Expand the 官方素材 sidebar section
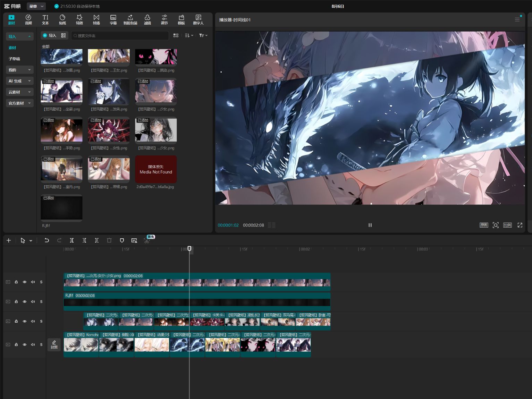Screen dimensions: 532x399 (20, 103)
